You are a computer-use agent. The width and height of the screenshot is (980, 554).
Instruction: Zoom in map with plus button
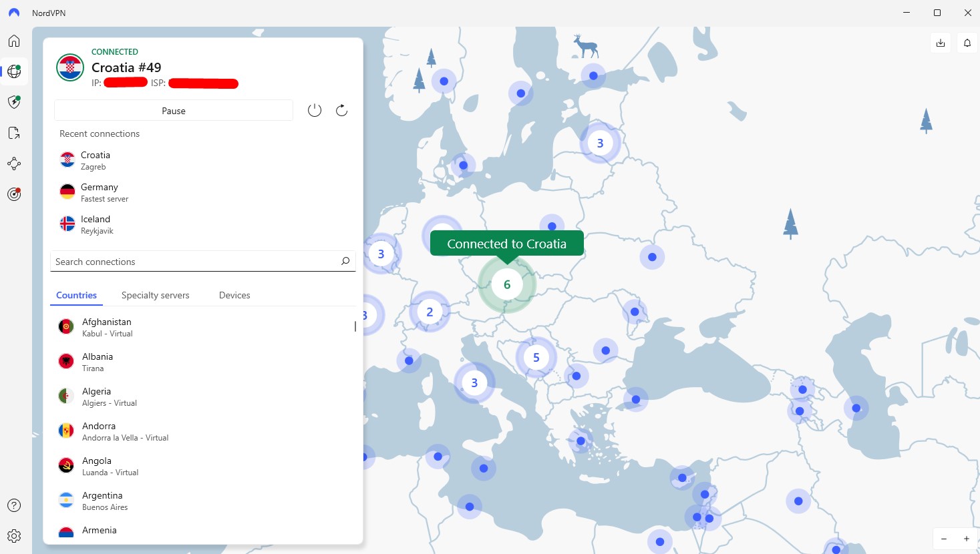click(x=966, y=539)
